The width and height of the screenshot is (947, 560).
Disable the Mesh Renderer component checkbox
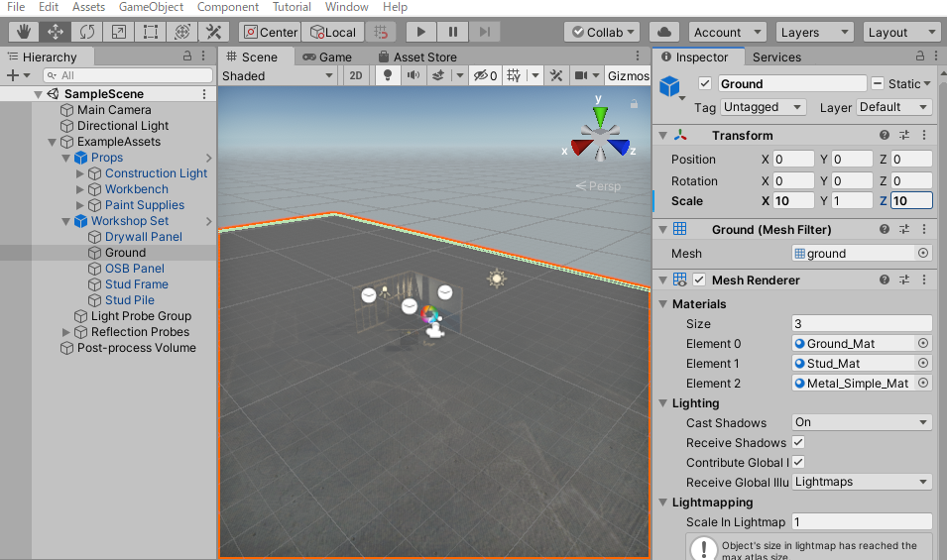700,280
